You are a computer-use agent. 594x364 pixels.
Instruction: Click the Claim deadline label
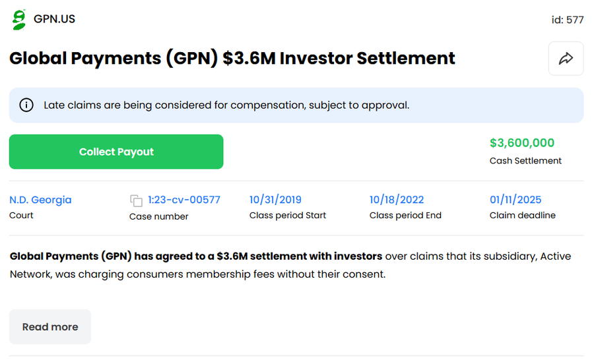pyautogui.click(x=522, y=216)
